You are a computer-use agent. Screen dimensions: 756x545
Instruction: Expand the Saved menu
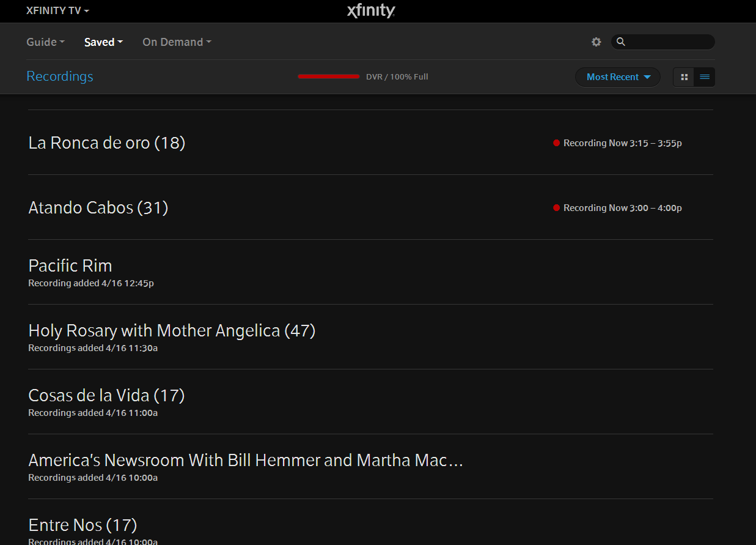104,42
